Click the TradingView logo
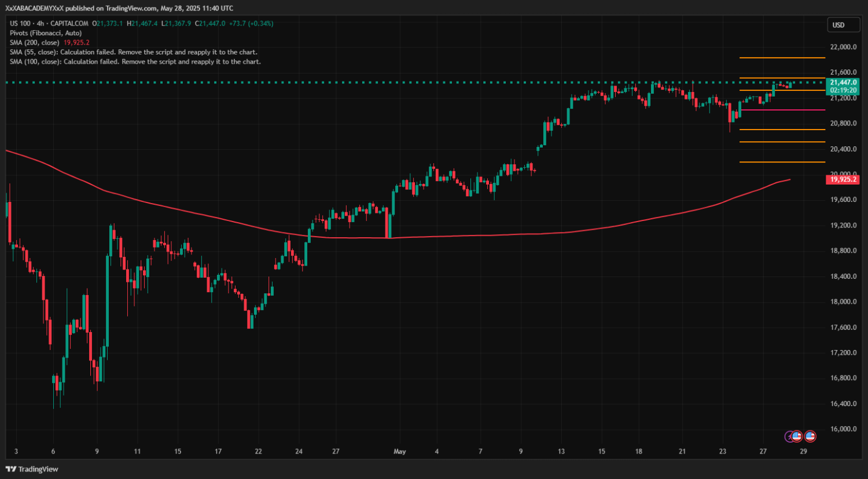The width and height of the screenshot is (868, 479). [32, 469]
